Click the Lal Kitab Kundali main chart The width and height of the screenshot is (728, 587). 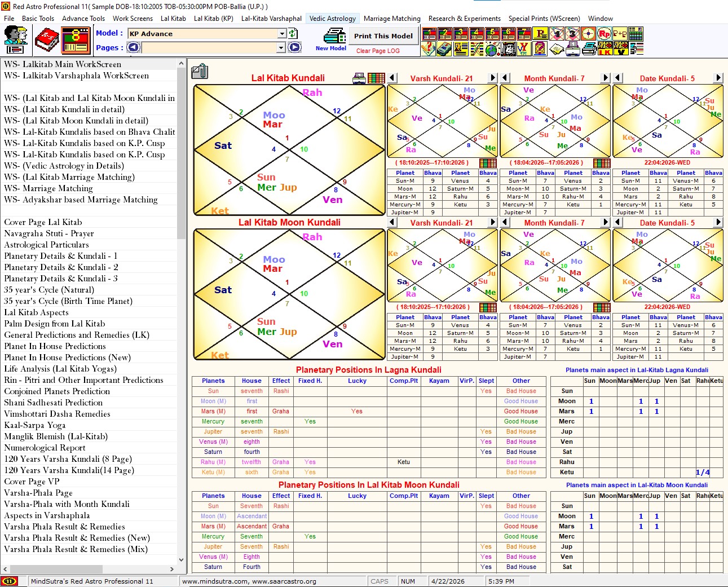point(289,150)
